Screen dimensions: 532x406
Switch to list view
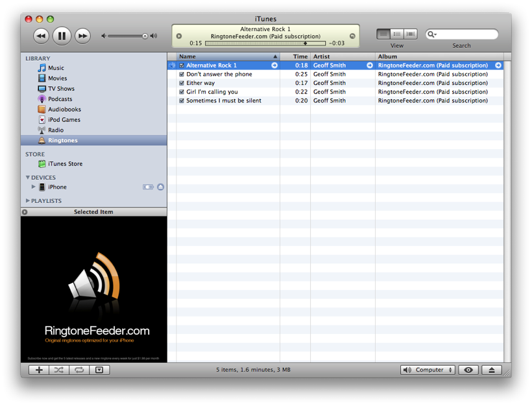[383, 34]
